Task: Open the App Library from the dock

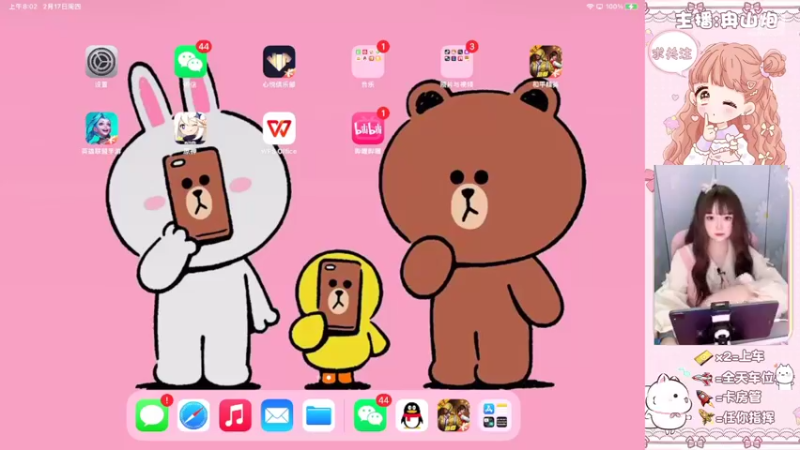Action: (x=495, y=415)
